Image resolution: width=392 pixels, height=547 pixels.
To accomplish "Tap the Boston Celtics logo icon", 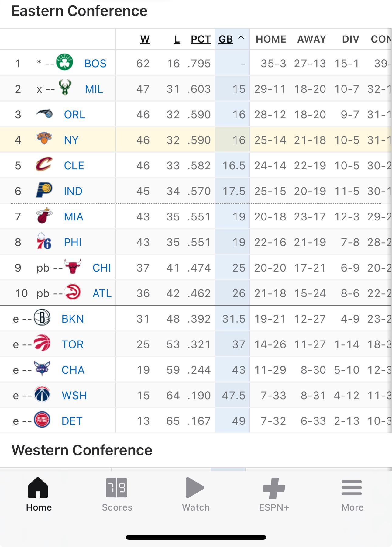I will point(64,62).
